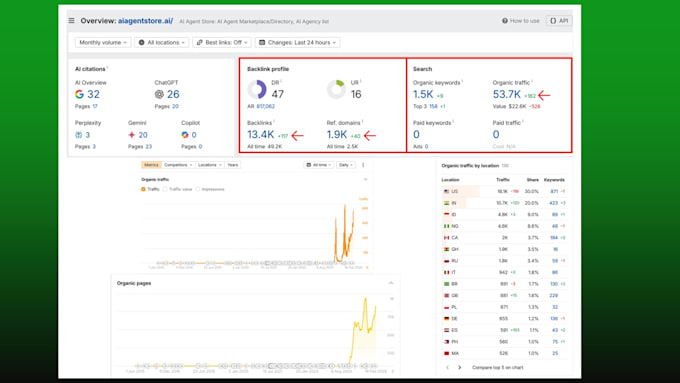Open AI Overview citations count 32
The image size is (680, 383).
pos(93,94)
